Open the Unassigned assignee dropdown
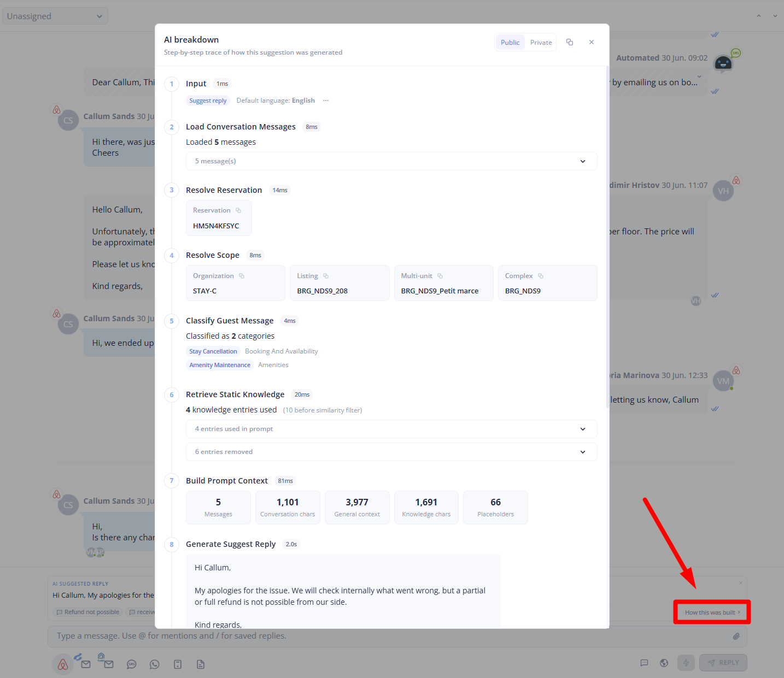This screenshot has width=784, height=678. click(55, 16)
